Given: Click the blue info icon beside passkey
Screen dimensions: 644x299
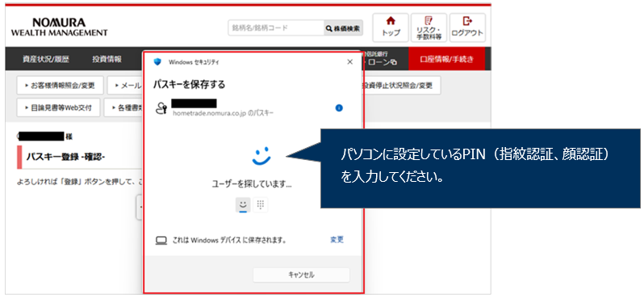Looking at the screenshot, I should pos(339,108).
